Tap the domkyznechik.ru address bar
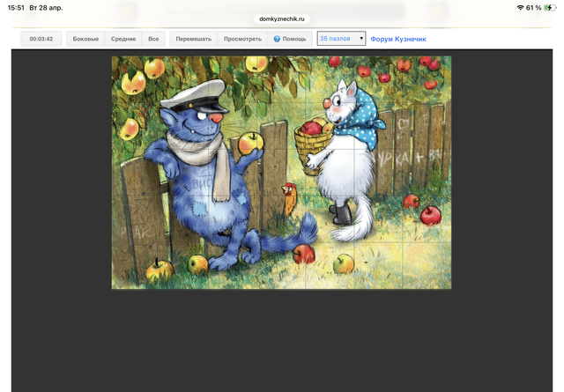This screenshot has width=564, height=392. 282,18
